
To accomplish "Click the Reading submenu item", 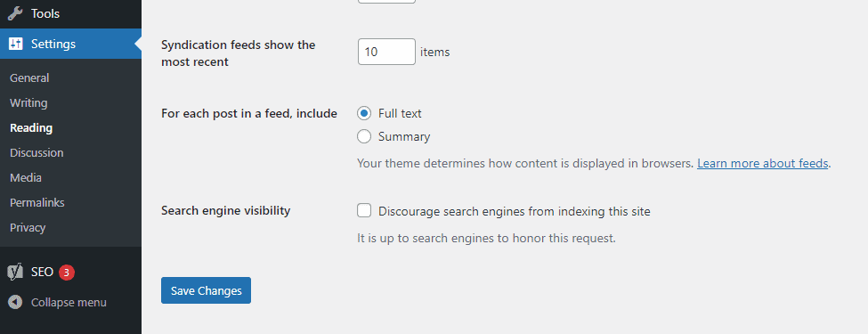I will pos(31,128).
